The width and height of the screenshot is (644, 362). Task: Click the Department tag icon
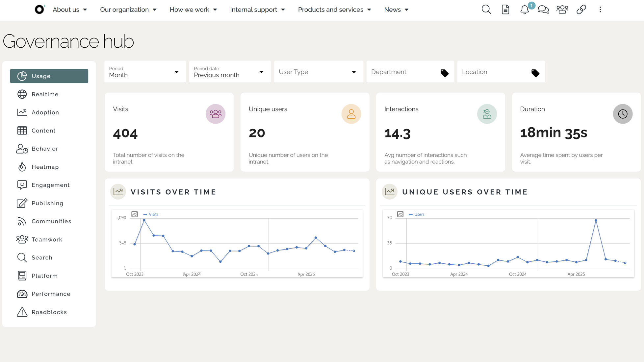click(x=445, y=73)
